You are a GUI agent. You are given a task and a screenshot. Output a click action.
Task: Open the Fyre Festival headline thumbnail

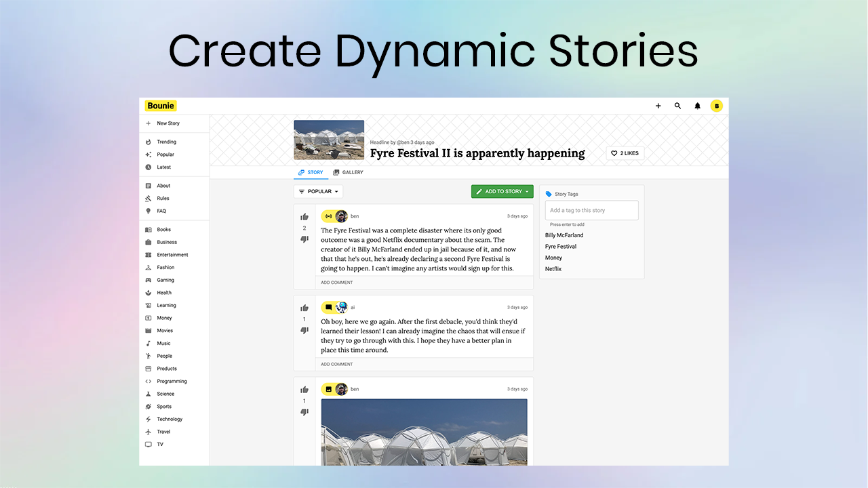(x=329, y=140)
